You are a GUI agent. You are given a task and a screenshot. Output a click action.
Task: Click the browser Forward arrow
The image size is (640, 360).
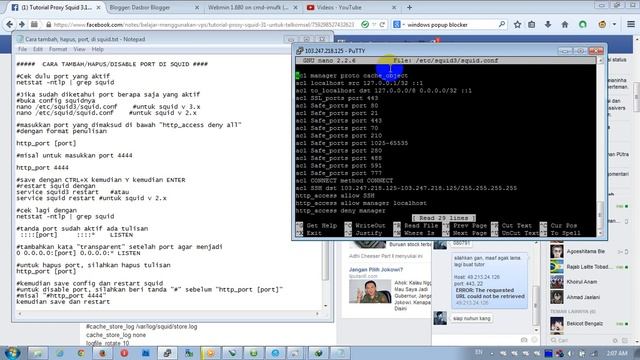point(22,24)
